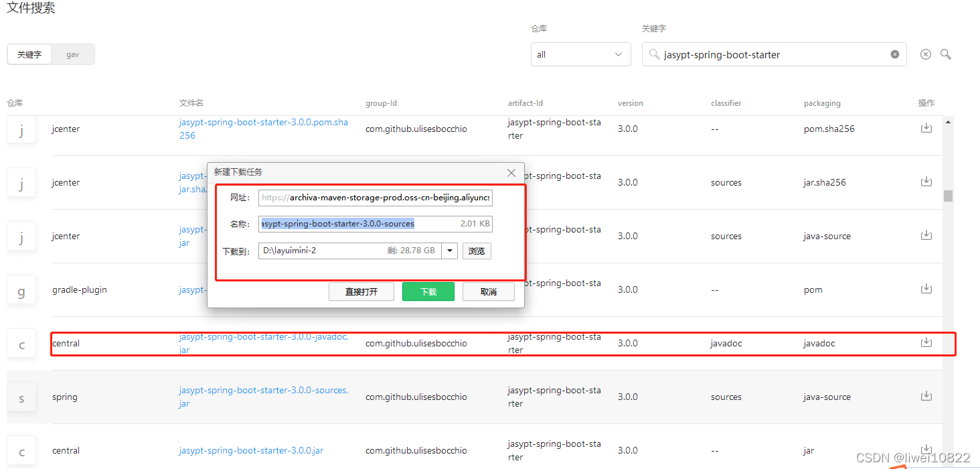The width and height of the screenshot is (980, 469).
Task: Click the j avatar of jcenter pom.sha256 row
Action: pyautogui.click(x=21, y=130)
